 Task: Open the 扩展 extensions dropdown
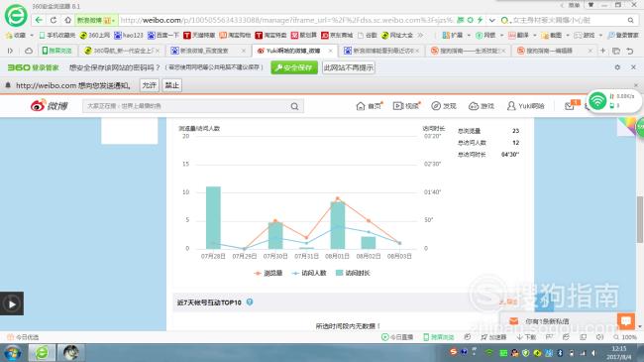coord(456,36)
